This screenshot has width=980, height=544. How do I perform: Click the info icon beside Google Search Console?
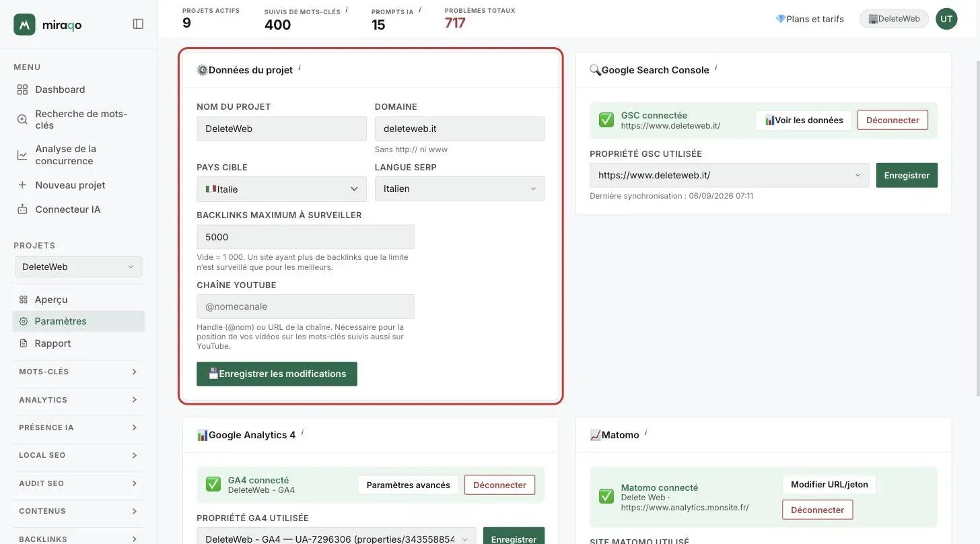(x=716, y=67)
